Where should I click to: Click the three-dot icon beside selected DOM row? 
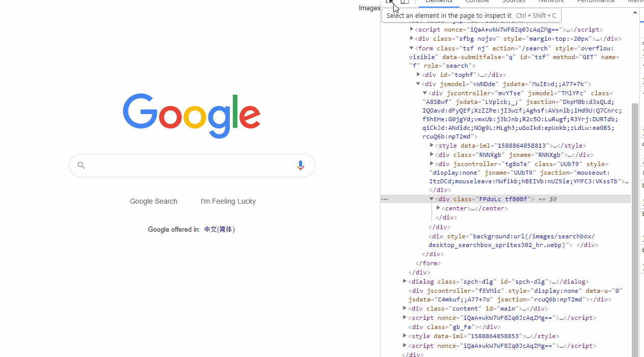click(385, 199)
